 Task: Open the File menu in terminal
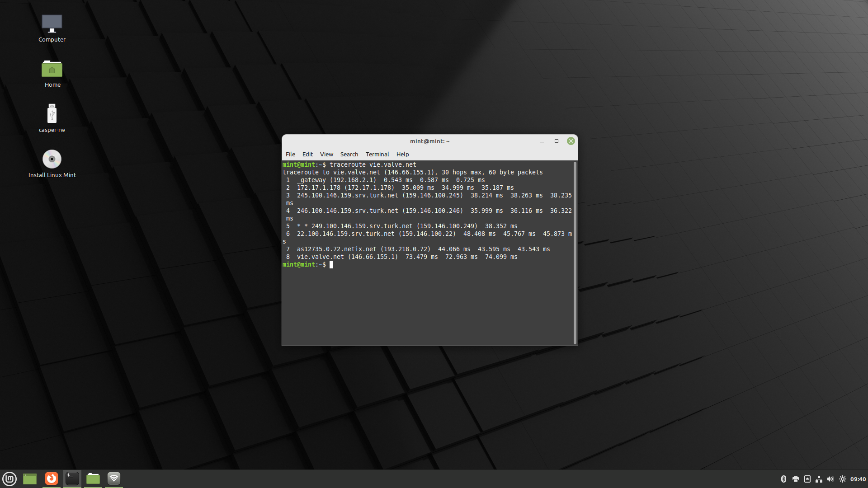click(290, 154)
